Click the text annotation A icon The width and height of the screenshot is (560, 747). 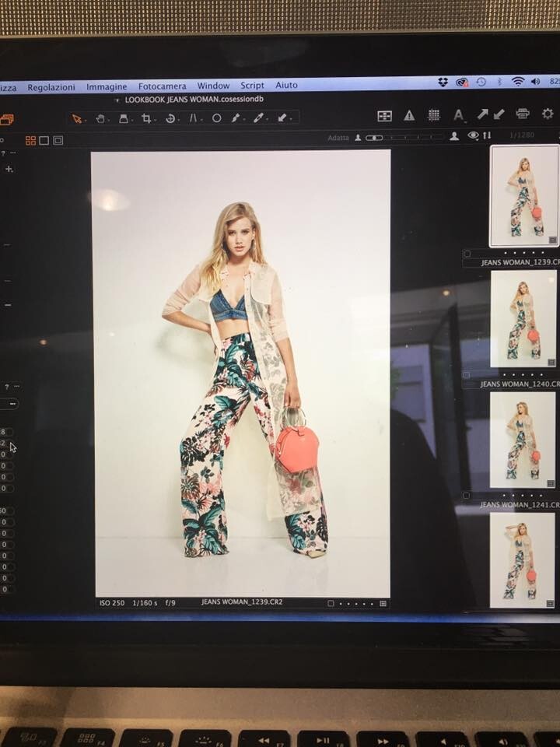click(458, 115)
